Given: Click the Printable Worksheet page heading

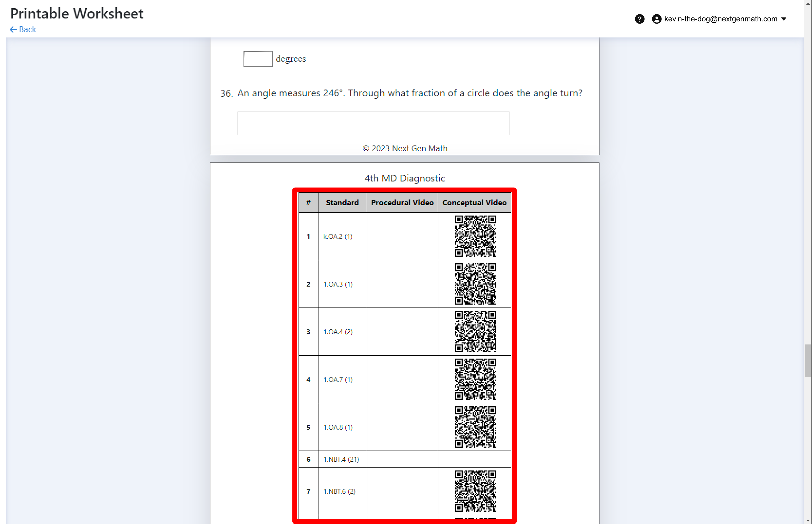Looking at the screenshot, I should click(x=77, y=13).
